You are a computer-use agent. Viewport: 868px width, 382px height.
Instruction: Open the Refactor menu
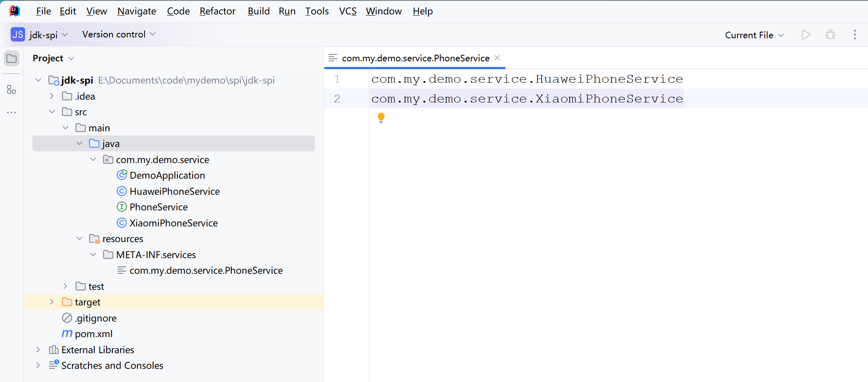(217, 11)
